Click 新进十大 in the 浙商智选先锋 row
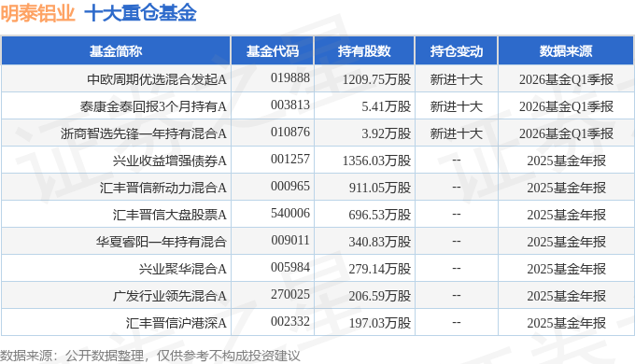This screenshot has height=364, width=635. pos(457,133)
